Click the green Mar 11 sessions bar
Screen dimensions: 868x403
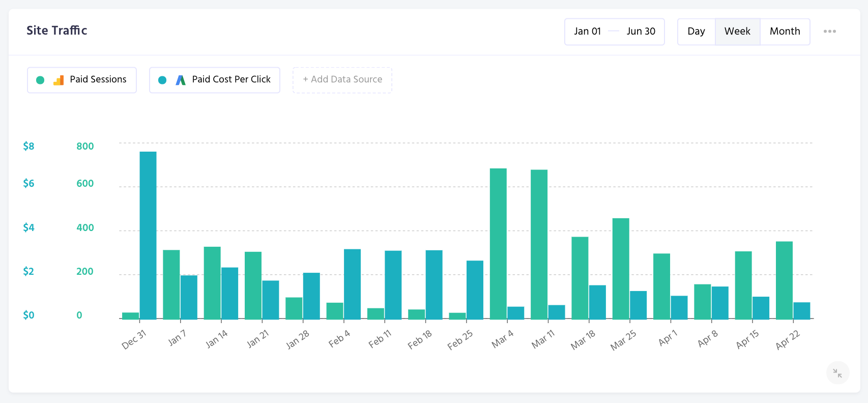tap(539, 244)
